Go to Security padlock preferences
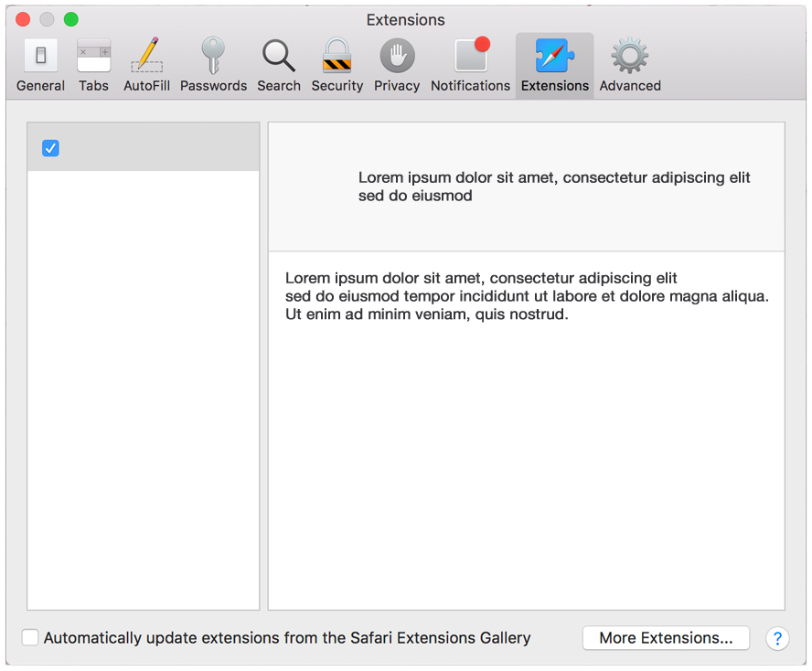 coord(337,65)
